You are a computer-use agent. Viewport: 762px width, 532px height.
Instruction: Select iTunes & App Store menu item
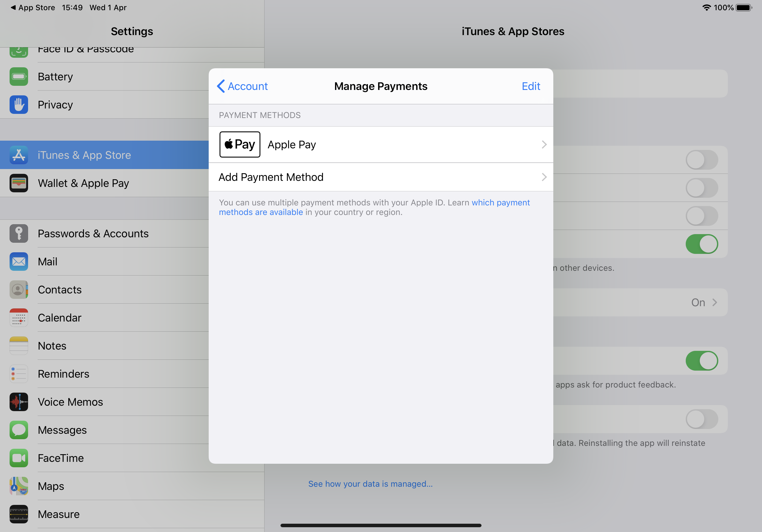(84, 155)
